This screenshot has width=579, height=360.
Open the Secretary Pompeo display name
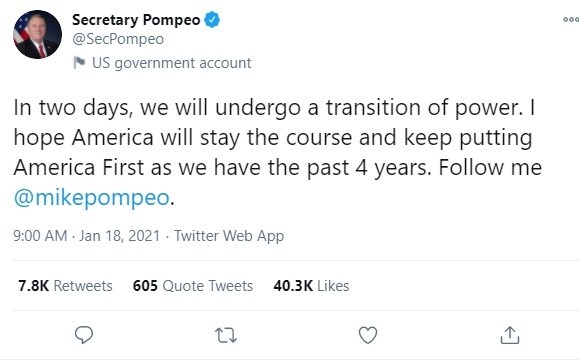click(x=136, y=20)
